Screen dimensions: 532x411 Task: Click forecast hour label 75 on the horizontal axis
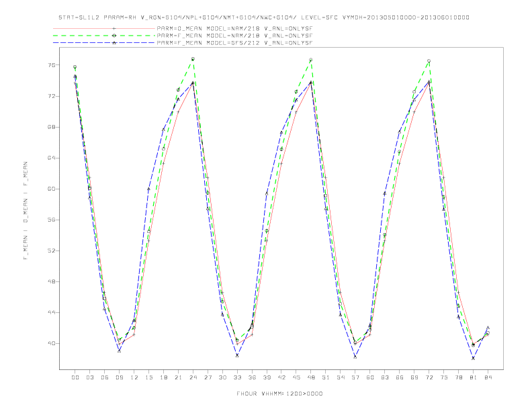(444, 377)
